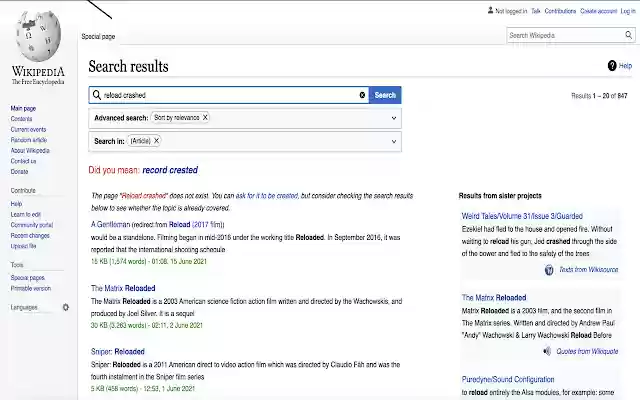Click the Wikisource icon beside Texts from Wikisource
640x400 pixels.
click(x=549, y=270)
